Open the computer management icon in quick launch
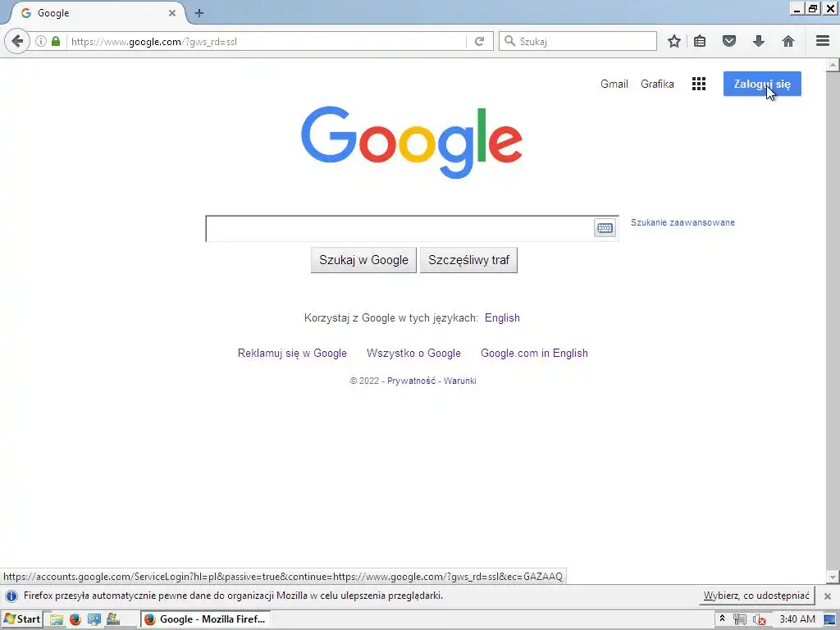 point(94,619)
